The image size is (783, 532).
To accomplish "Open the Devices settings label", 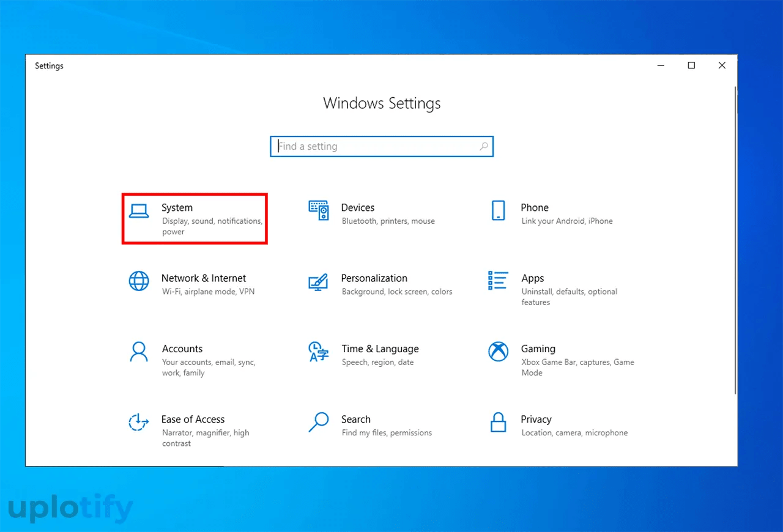I will (x=358, y=208).
